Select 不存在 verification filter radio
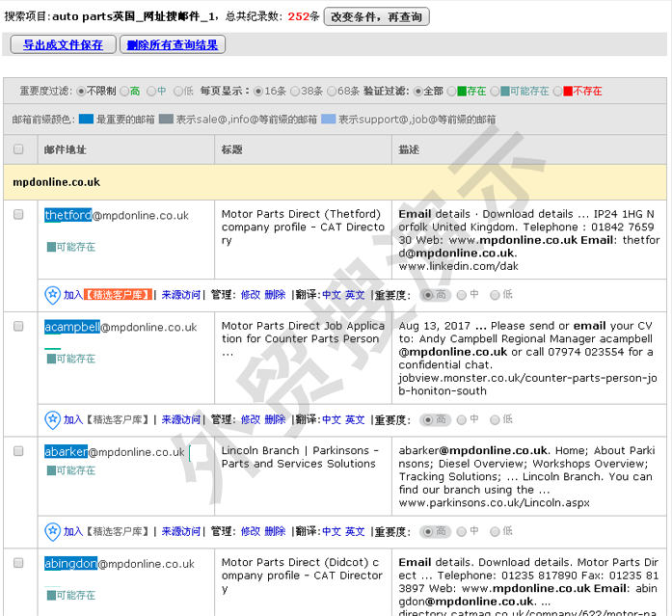672x616 pixels. [x=557, y=92]
